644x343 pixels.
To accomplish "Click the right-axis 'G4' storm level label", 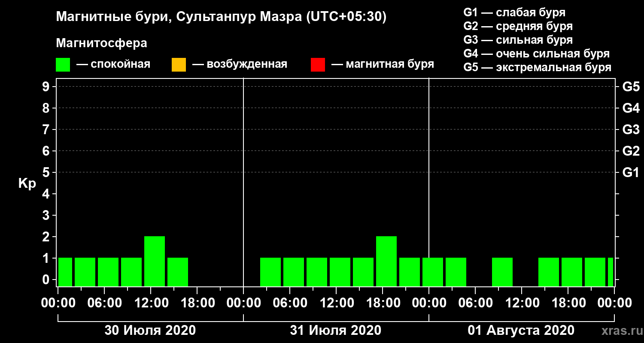I will click(x=631, y=108).
